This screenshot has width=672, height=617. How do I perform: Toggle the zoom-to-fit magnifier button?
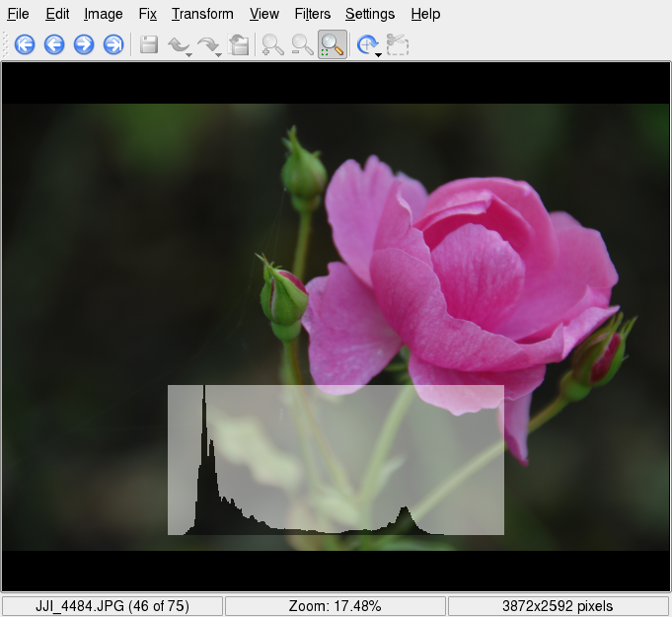333,44
